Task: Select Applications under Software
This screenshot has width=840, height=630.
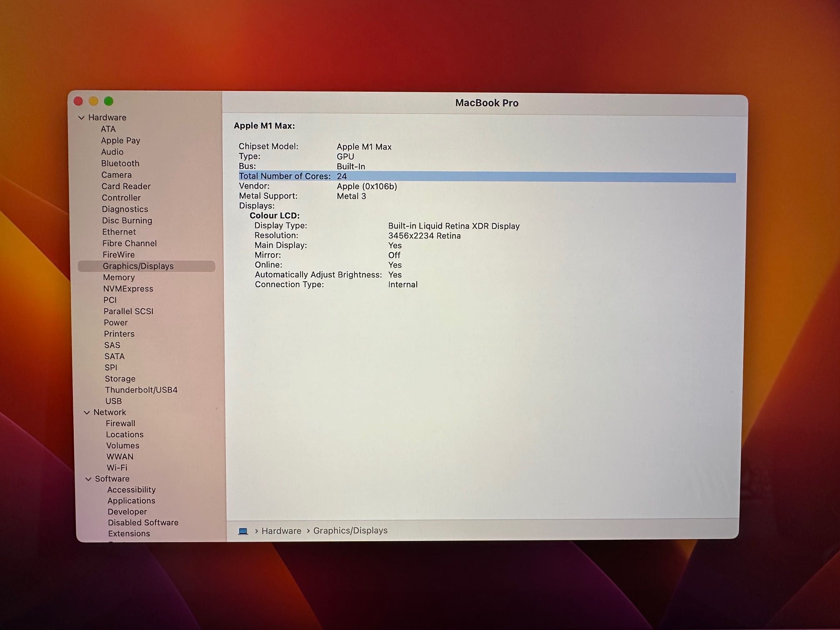Action: click(131, 501)
